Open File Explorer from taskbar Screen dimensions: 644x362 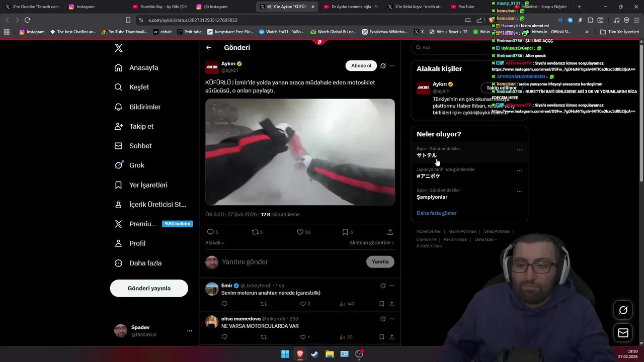[x=330, y=354]
